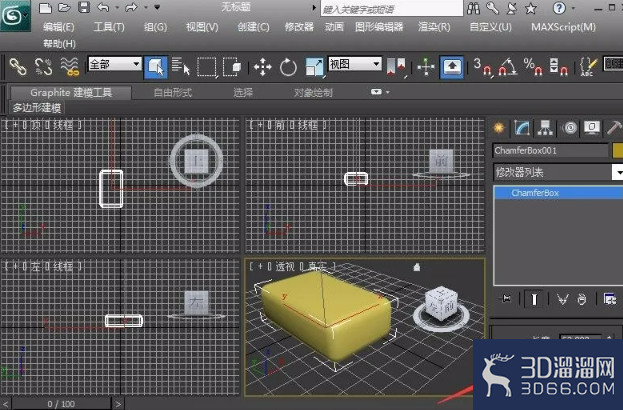The image size is (623, 410).
Task: Open Hierarchy command panel tab
Action: tap(545, 128)
